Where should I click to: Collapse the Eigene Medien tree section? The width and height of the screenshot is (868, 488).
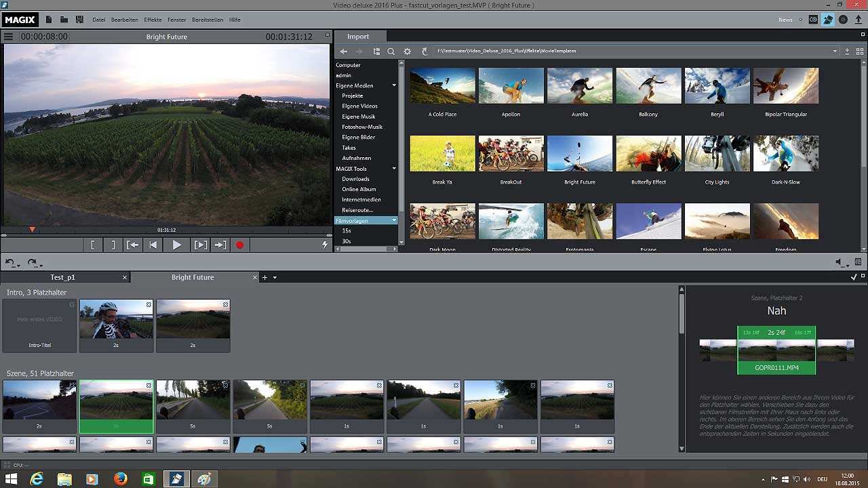394,85
